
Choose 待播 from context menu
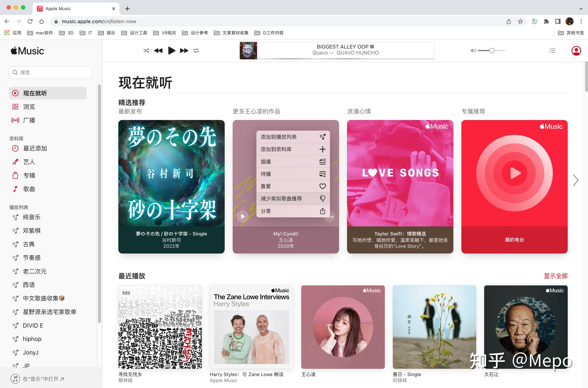pyautogui.click(x=293, y=174)
